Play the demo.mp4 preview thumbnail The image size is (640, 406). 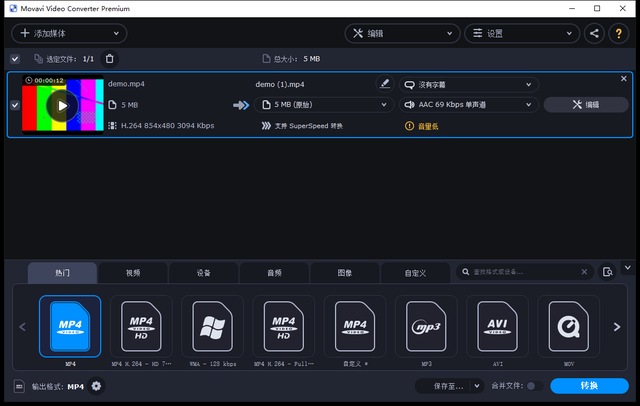(62, 106)
